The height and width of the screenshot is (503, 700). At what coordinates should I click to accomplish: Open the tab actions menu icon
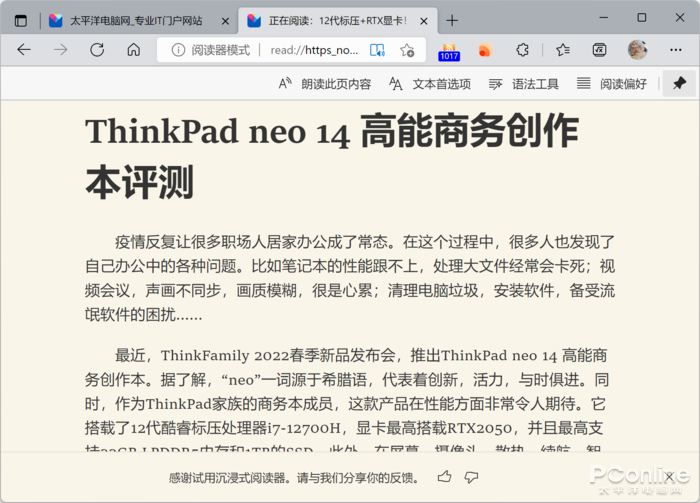point(21,21)
